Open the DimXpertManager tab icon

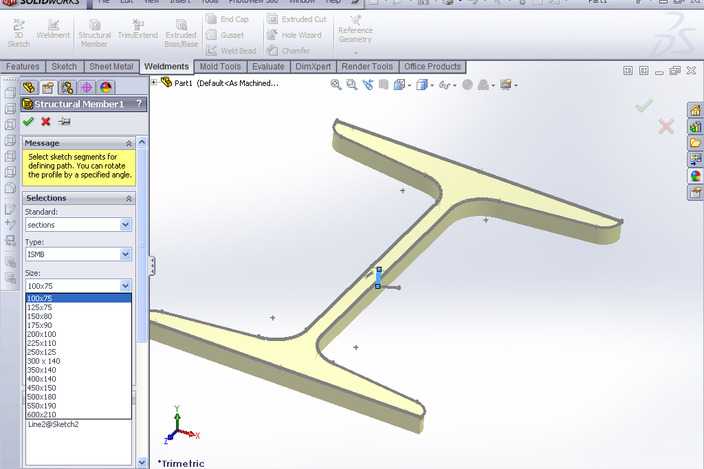(x=86, y=87)
